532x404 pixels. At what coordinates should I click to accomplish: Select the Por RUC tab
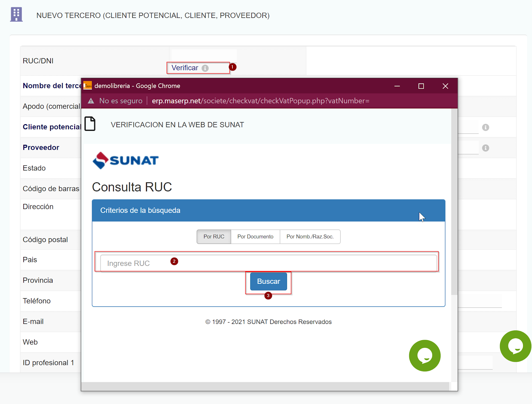tap(214, 237)
